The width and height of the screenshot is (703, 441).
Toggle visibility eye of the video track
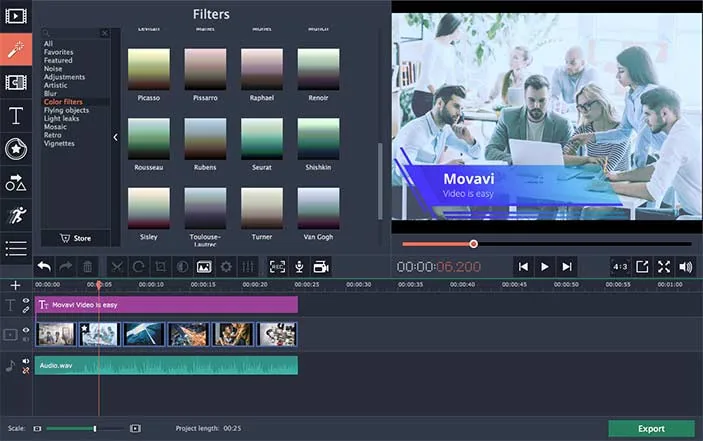[x=26, y=330]
